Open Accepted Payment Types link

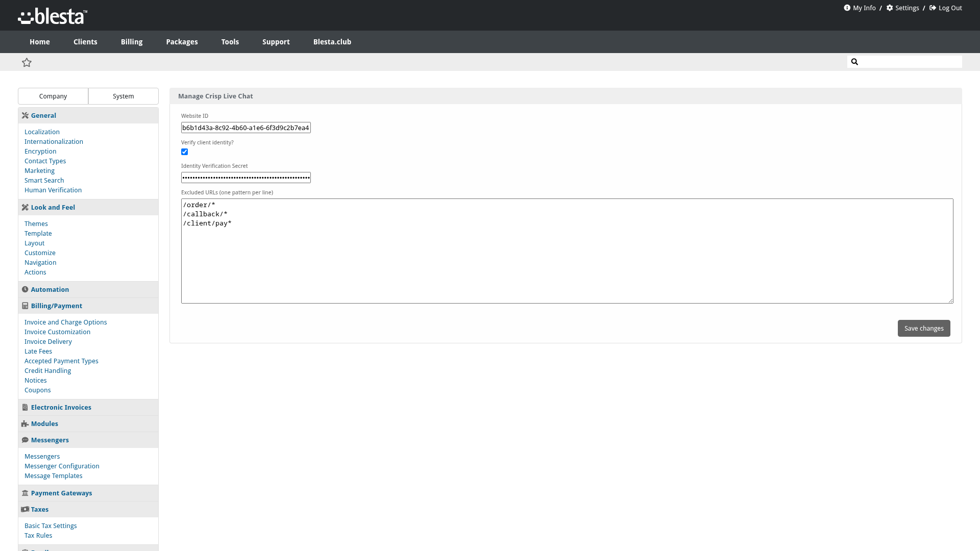pyautogui.click(x=61, y=361)
